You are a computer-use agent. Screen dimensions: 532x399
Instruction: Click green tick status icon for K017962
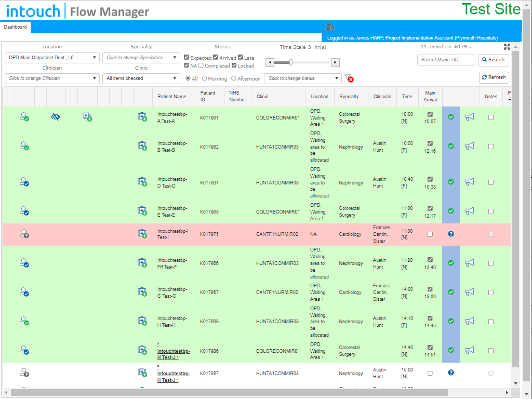[451, 146]
